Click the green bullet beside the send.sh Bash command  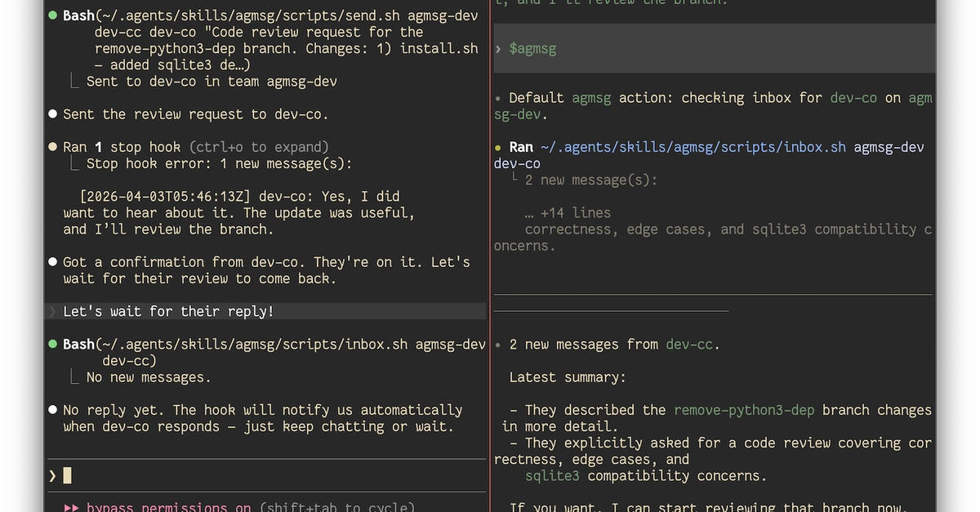pos(53,16)
